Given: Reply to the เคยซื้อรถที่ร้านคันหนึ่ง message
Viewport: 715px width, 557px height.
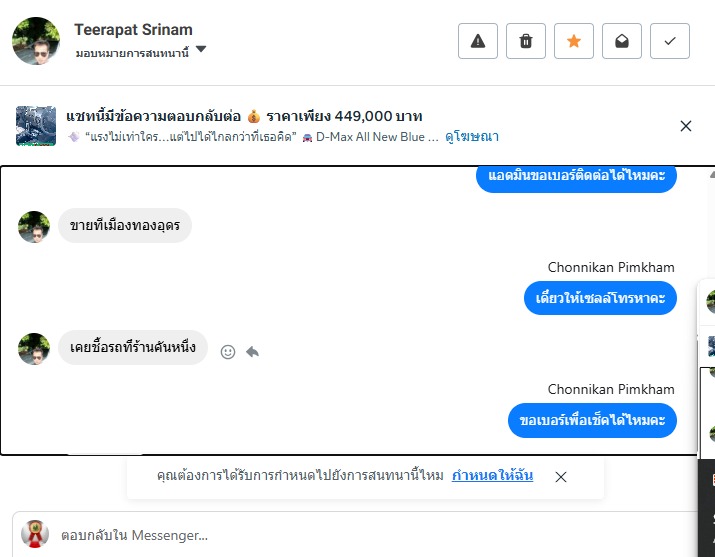Looking at the screenshot, I should point(252,352).
